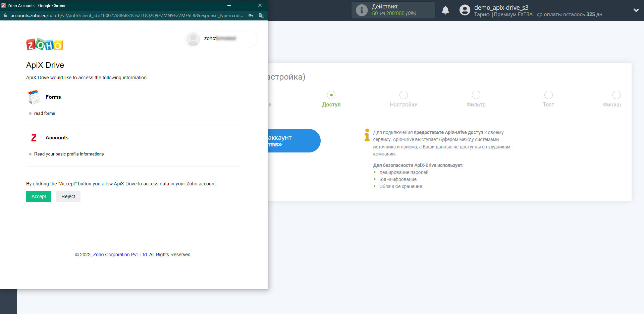Click the yellow information icon in ApiX-Drive
644x314 pixels.
coord(367,135)
